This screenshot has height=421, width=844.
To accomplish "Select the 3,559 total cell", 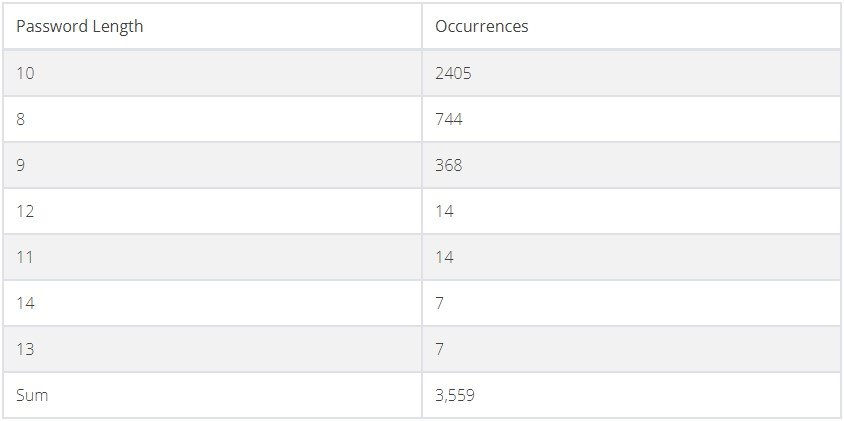I will tap(631, 395).
